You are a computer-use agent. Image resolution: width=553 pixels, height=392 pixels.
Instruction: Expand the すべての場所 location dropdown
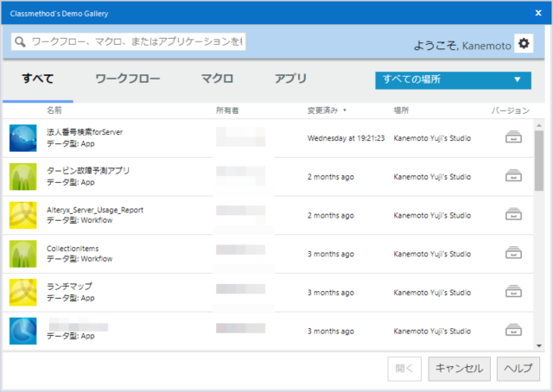[453, 80]
